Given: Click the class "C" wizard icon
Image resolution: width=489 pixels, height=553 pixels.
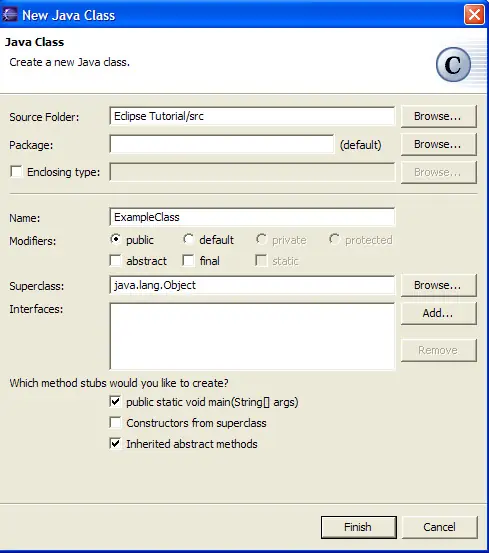Looking at the screenshot, I should [453, 65].
